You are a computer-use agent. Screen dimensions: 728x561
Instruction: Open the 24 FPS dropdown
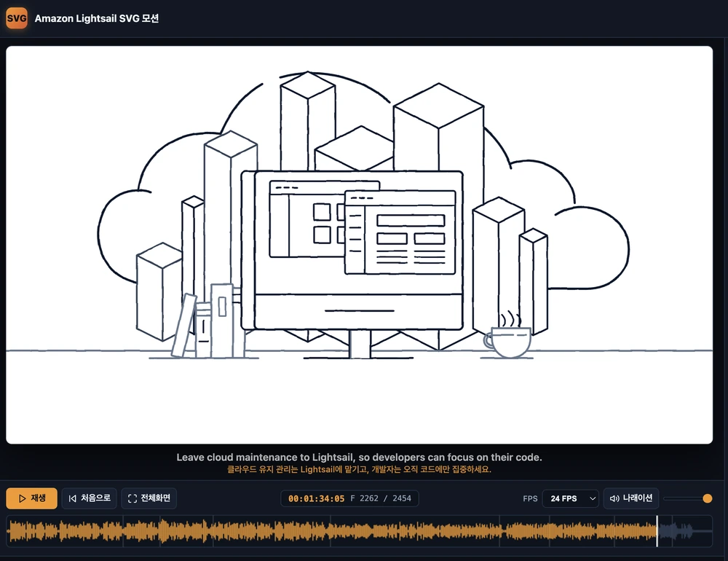tap(570, 498)
